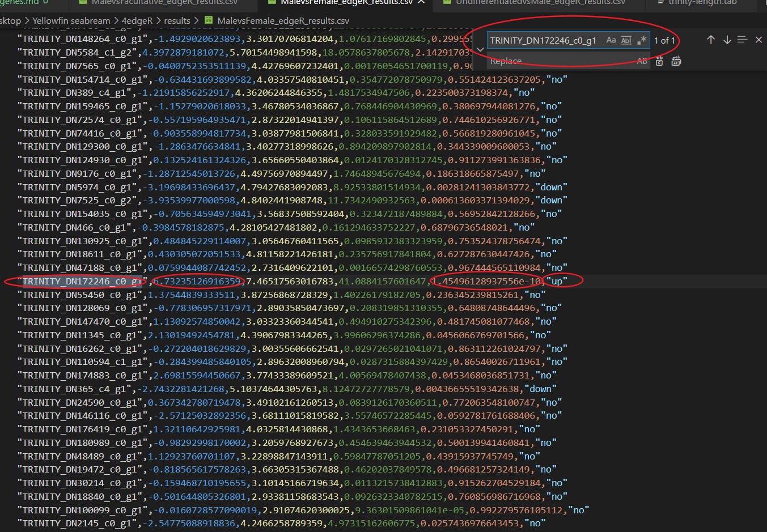Click logFC value 6.73235126916359
This screenshot has width=767, height=532.
coord(197,282)
